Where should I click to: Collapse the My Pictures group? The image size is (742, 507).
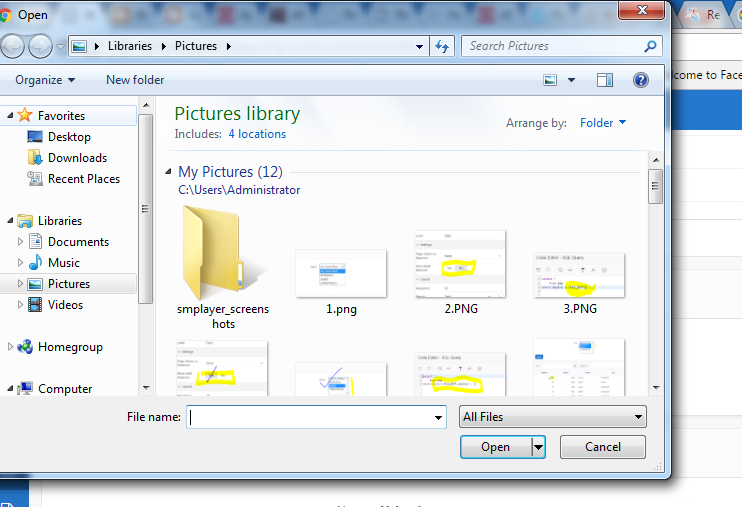(166, 172)
